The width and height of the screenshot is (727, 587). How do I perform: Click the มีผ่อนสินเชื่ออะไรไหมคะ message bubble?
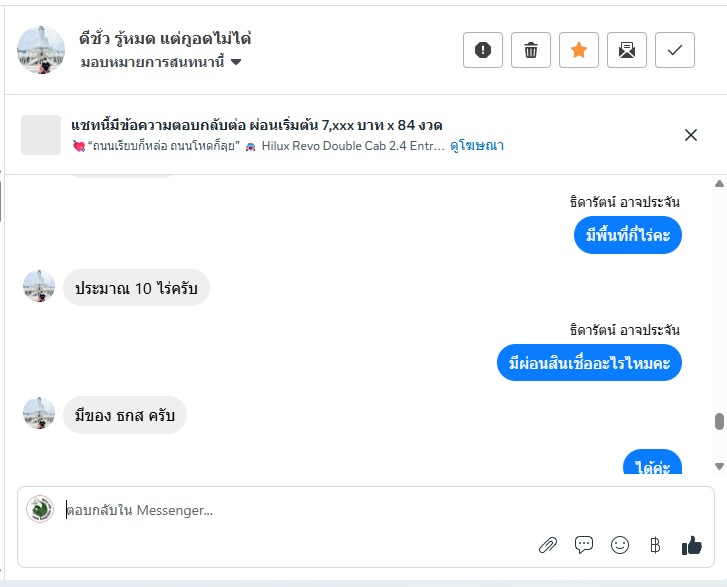[589, 363]
